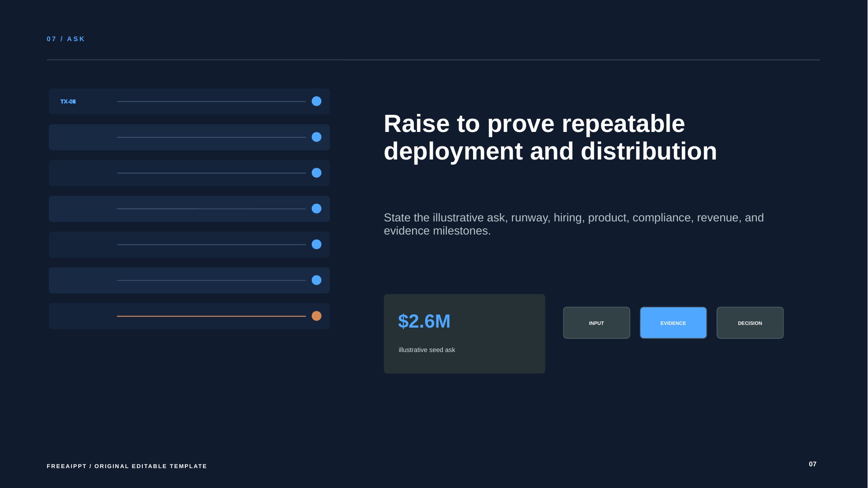The image size is (868, 488).
Task: Select the TX-0 row label
Action: (x=68, y=102)
